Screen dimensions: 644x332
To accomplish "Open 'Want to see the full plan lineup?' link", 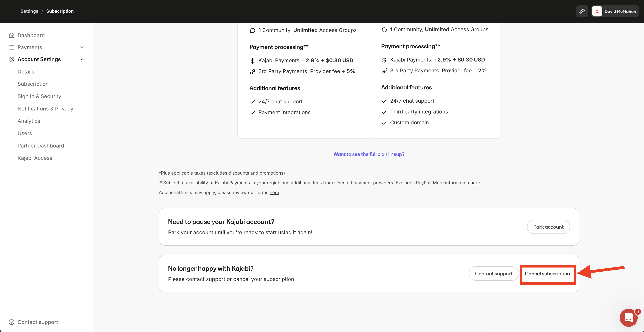I will point(369,154).
